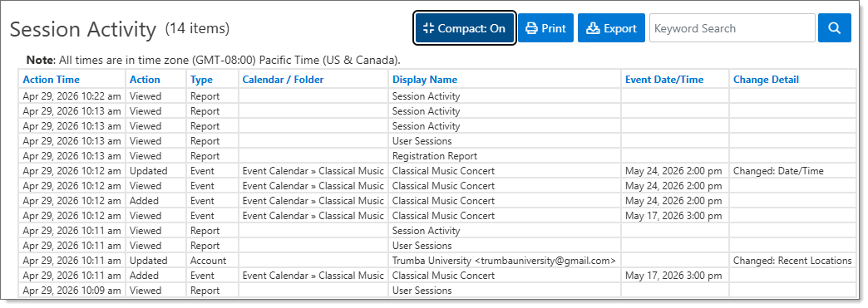
Task: Click the magnifier search icon button
Action: pyautogui.click(x=834, y=28)
